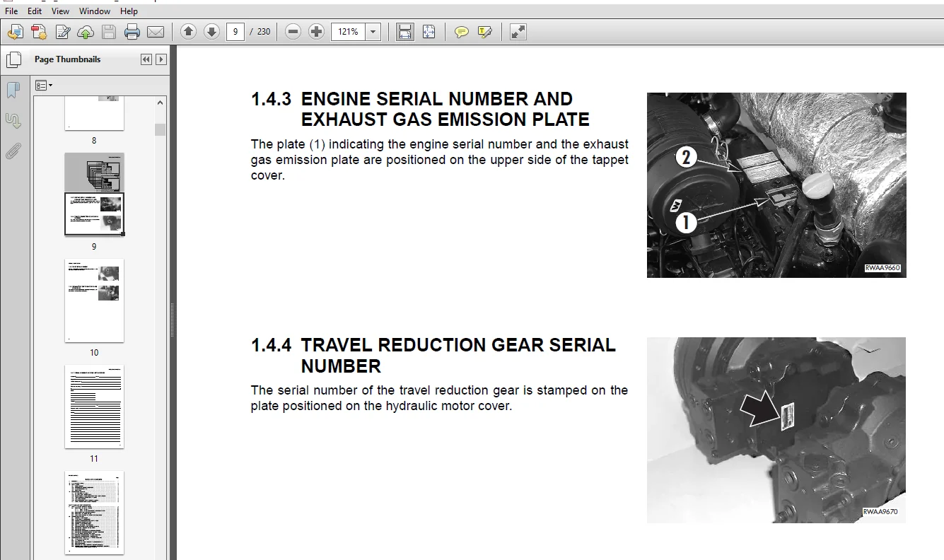The image size is (944, 560).
Task: Go to next page with down arrow
Action: pos(211,31)
